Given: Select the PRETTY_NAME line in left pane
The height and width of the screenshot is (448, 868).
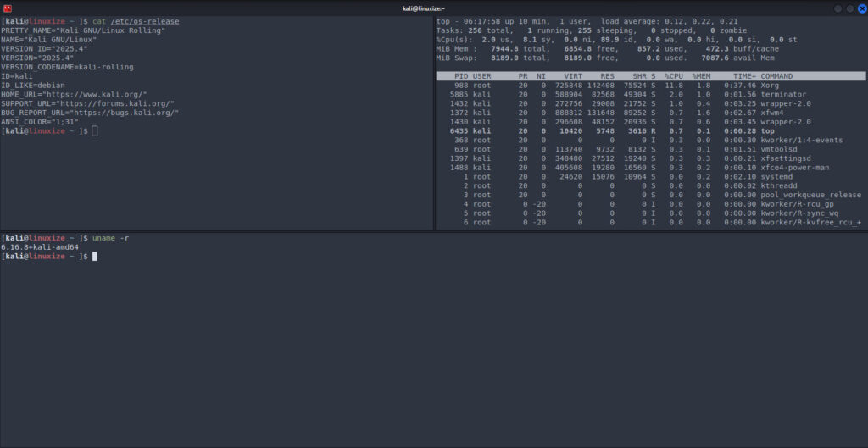Looking at the screenshot, I should tap(83, 30).
